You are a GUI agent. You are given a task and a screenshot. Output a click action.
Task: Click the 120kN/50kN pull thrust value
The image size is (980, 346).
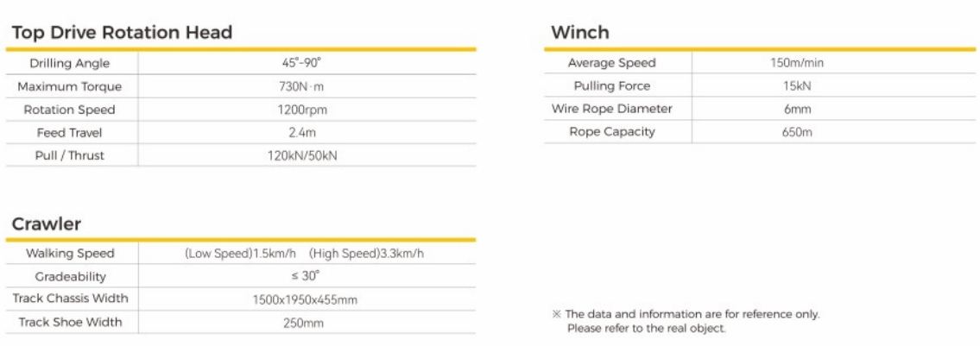[x=307, y=156]
